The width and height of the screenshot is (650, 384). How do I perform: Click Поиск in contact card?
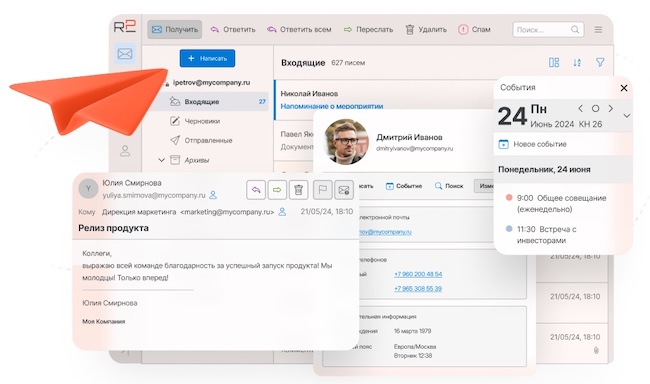449,186
